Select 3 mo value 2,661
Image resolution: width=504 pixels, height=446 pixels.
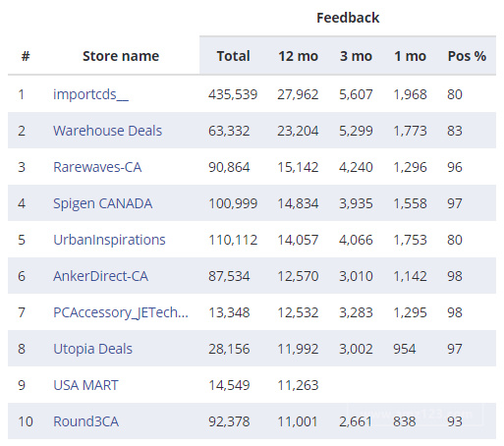tap(356, 421)
